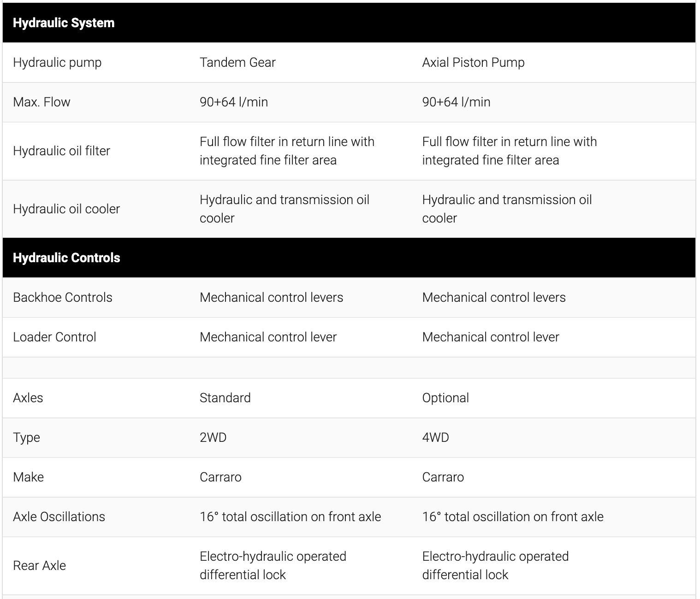700x599 pixels.
Task: Click the Max. Flow row label
Action: coord(42,102)
